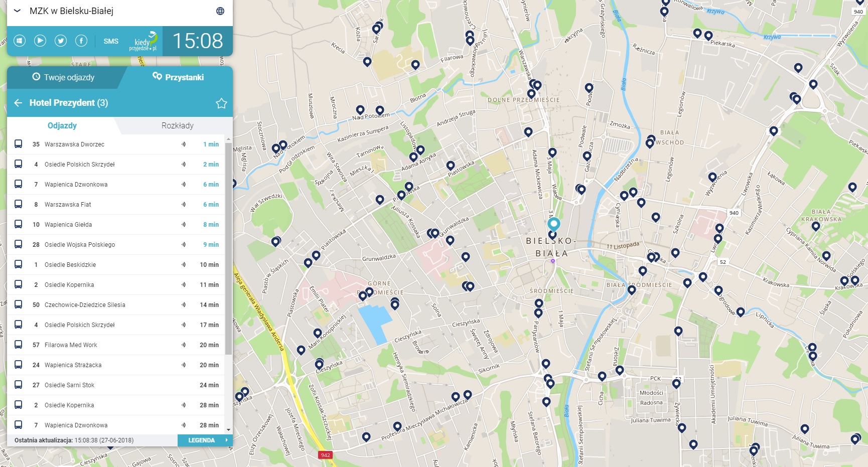Click bus icon for line 57 Filarowa Med Work

(18, 345)
